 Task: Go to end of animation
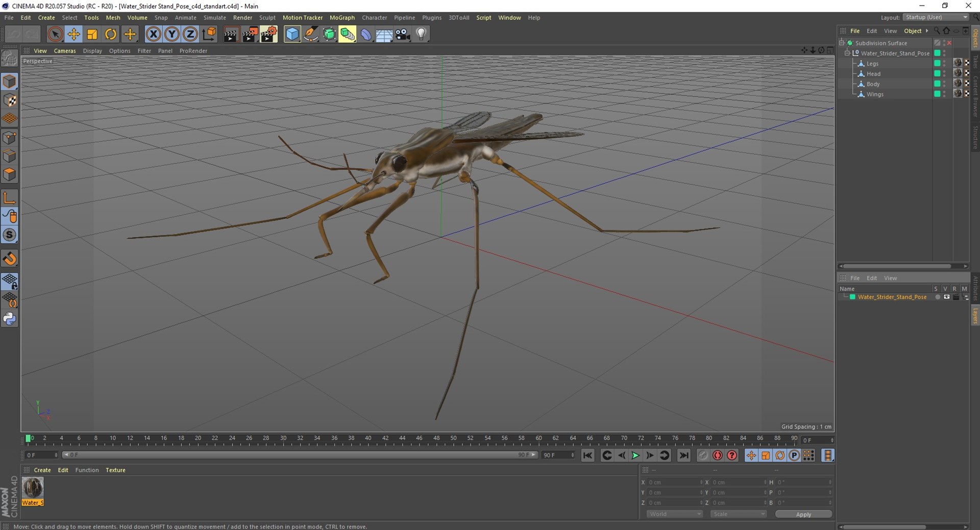(x=684, y=456)
